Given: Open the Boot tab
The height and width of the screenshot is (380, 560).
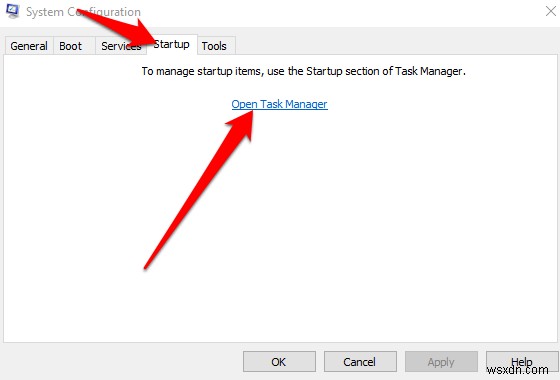Looking at the screenshot, I should (x=71, y=46).
